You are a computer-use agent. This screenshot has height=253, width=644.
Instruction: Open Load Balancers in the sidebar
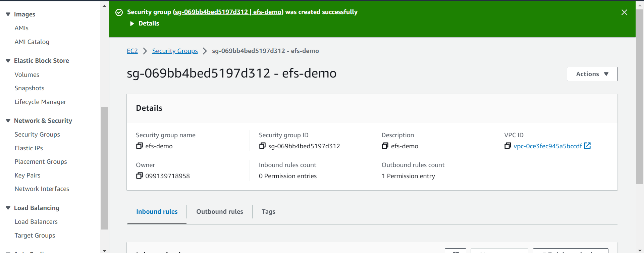(36, 222)
